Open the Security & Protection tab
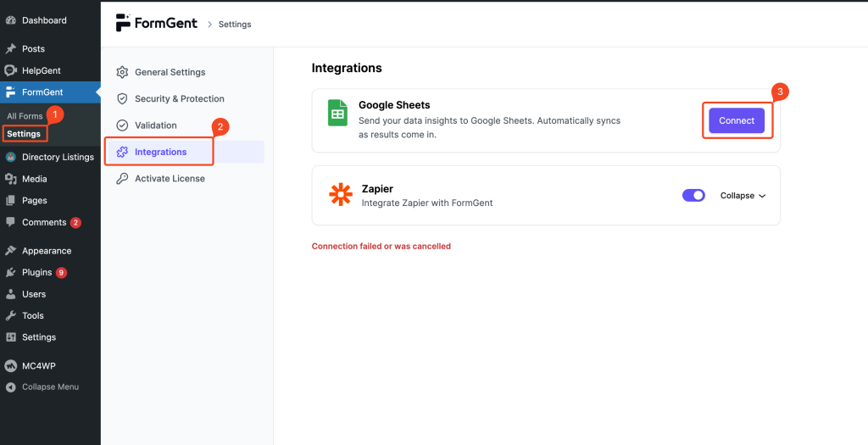The width and height of the screenshot is (868, 445). click(184, 99)
